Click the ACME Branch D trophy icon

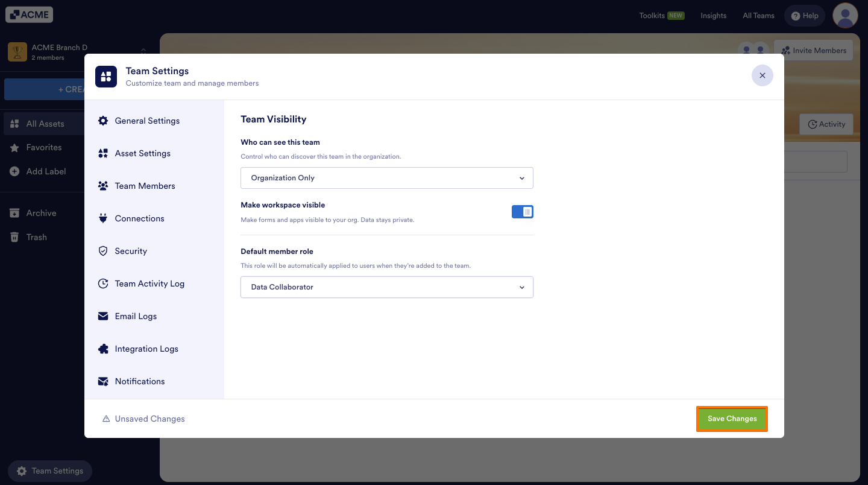pos(17,52)
